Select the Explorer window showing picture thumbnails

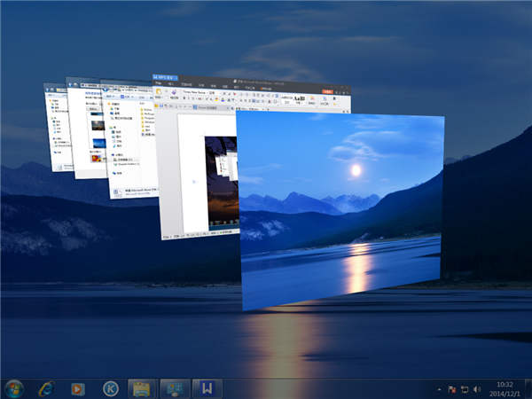tap(89, 133)
